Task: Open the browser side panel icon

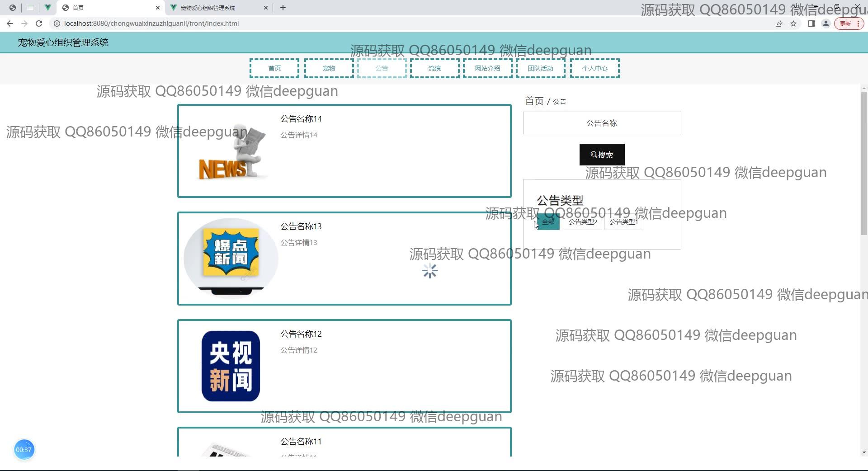Action: [x=811, y=24]
